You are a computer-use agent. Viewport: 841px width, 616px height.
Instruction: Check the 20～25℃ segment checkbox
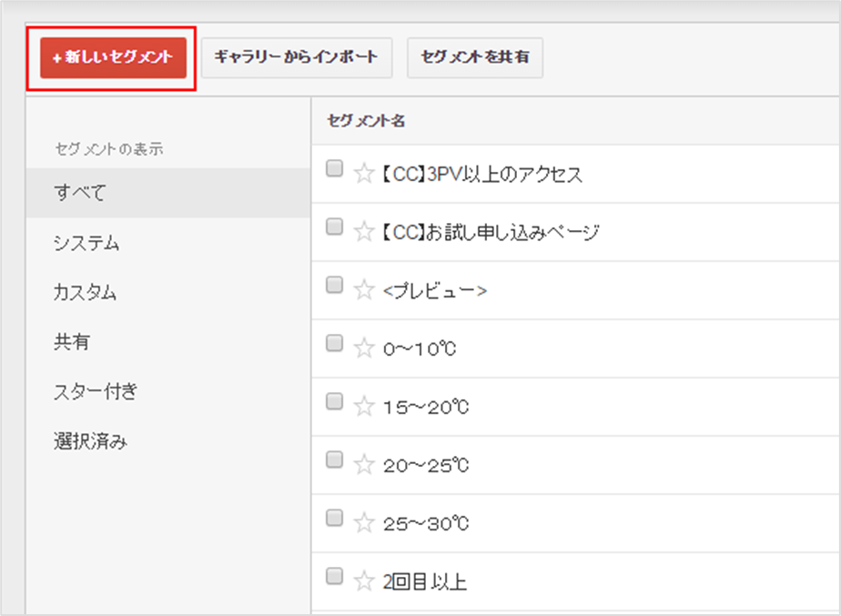pos(335,459)
